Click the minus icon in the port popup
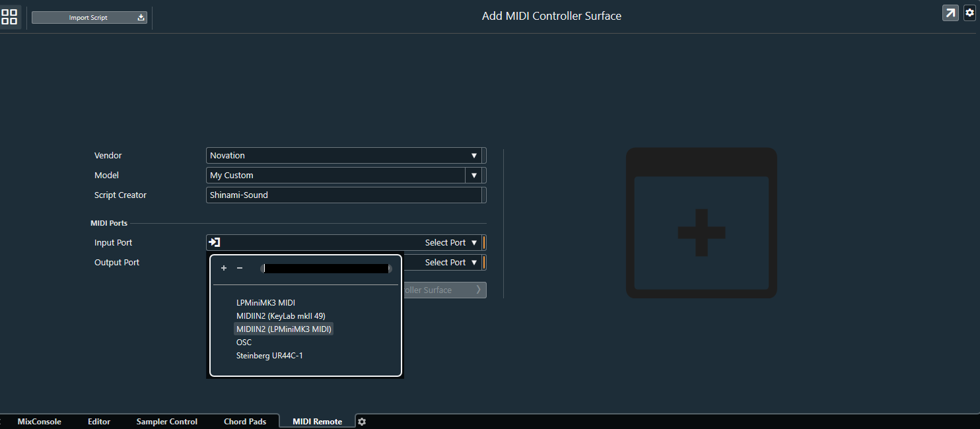 click(x=239, y=268)
